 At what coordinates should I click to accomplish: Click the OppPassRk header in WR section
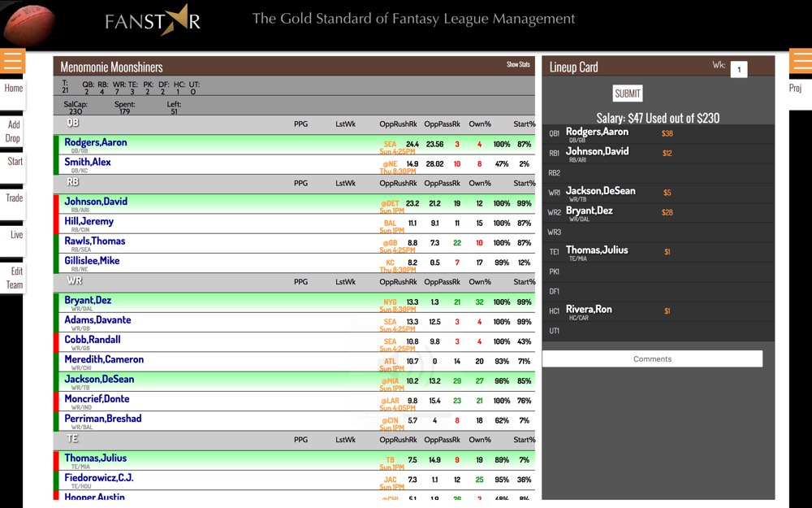(x=443, y=281)
